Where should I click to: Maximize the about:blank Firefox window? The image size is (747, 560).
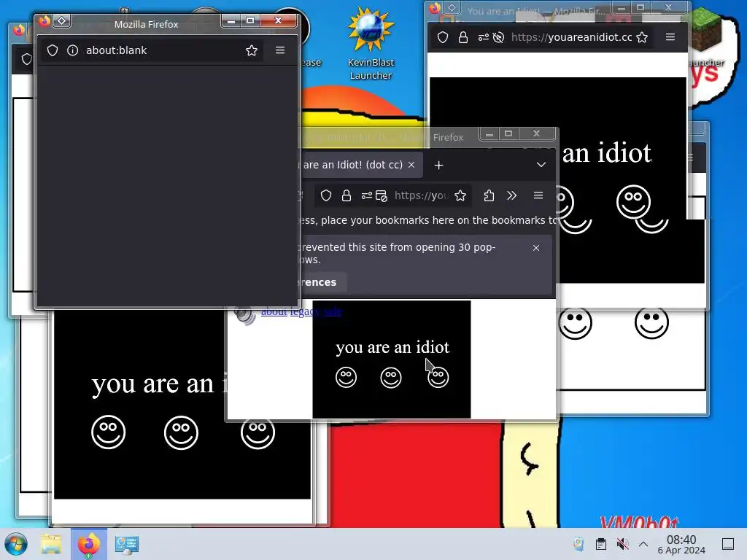coord(250,21)
